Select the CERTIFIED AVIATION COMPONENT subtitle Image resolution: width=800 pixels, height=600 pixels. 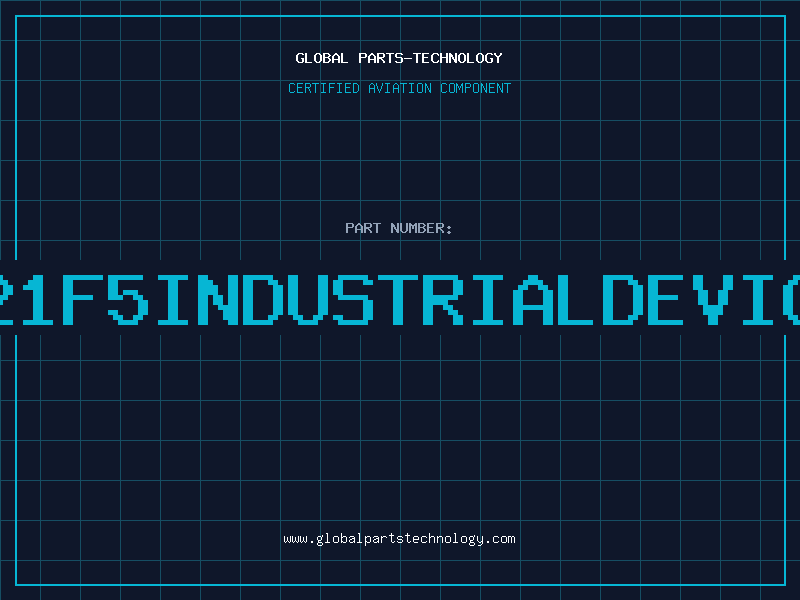[x=399, y=88]
